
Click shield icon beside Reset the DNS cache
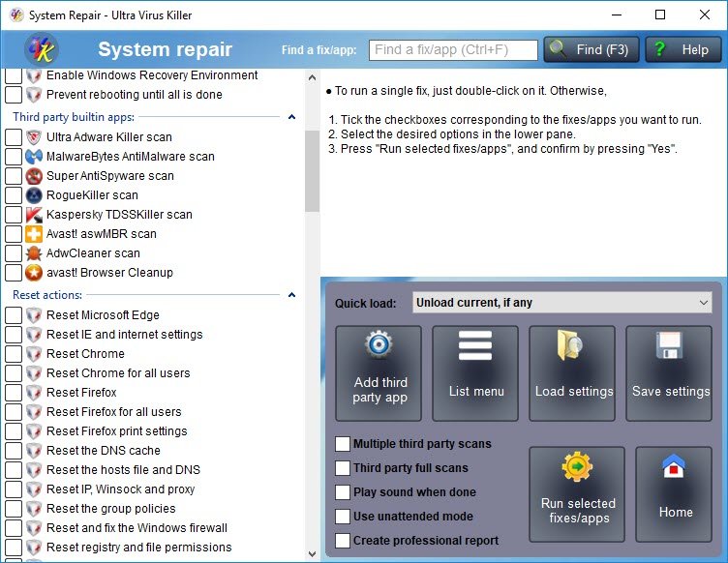(34, 451)
